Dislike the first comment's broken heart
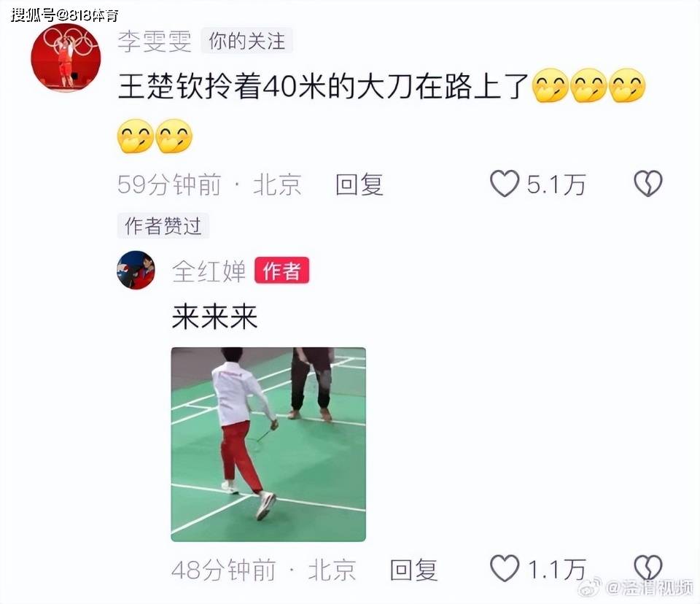This screenshot has height=604, width=700. tap(647, 184)
